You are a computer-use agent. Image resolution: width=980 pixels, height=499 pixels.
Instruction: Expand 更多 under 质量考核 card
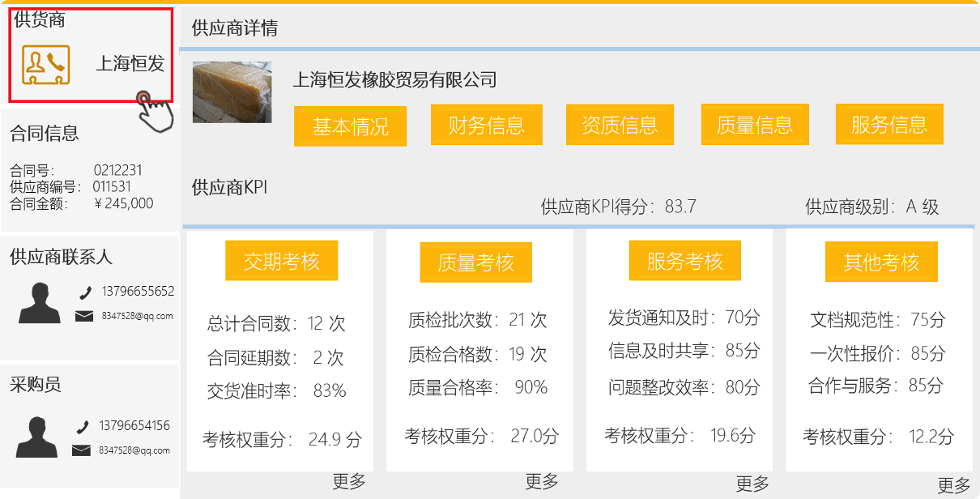tap(542, 482)
